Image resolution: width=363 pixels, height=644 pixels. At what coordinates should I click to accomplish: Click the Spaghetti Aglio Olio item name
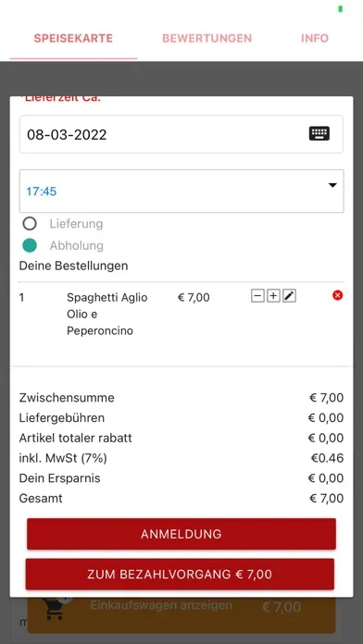point(106,315)
